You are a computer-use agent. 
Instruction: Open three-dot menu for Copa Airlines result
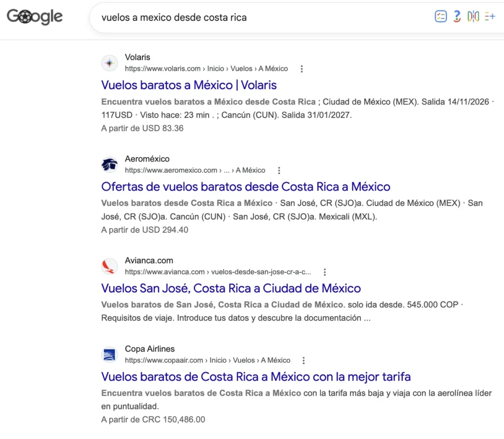point(303,361)
